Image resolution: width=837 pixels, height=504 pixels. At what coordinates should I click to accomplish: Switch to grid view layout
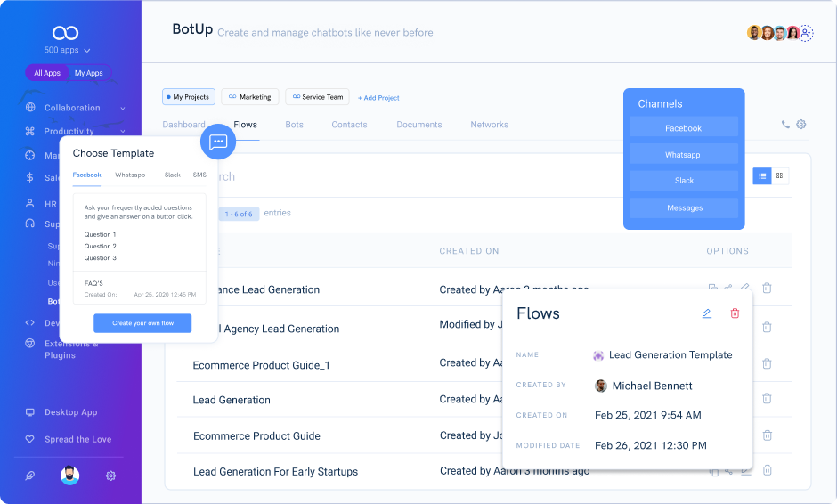pyautogui.click(x=780, y=176)
